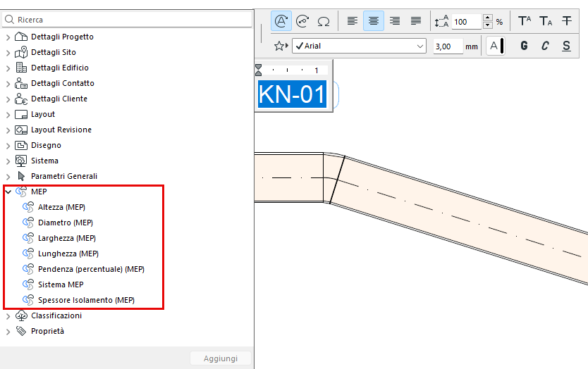Select the Classificazioni tree icon
Screen dimensions: 588x369
point(21,315)
